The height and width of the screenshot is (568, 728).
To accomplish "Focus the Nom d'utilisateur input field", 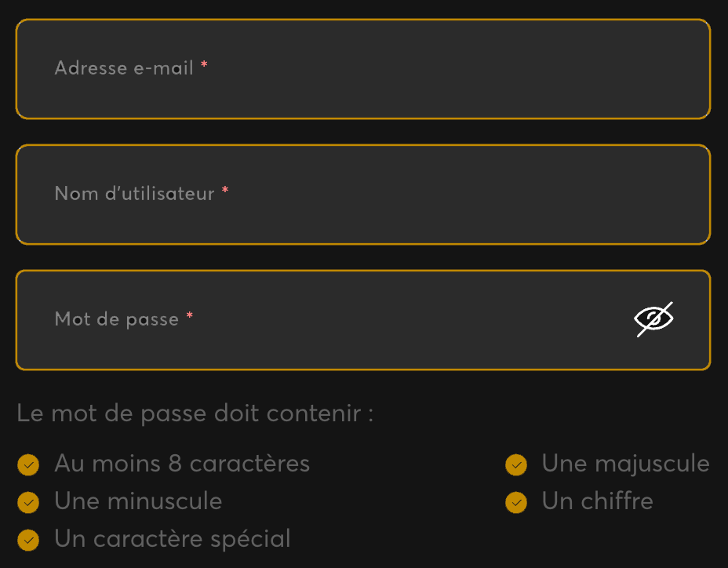I will (363, 195).
